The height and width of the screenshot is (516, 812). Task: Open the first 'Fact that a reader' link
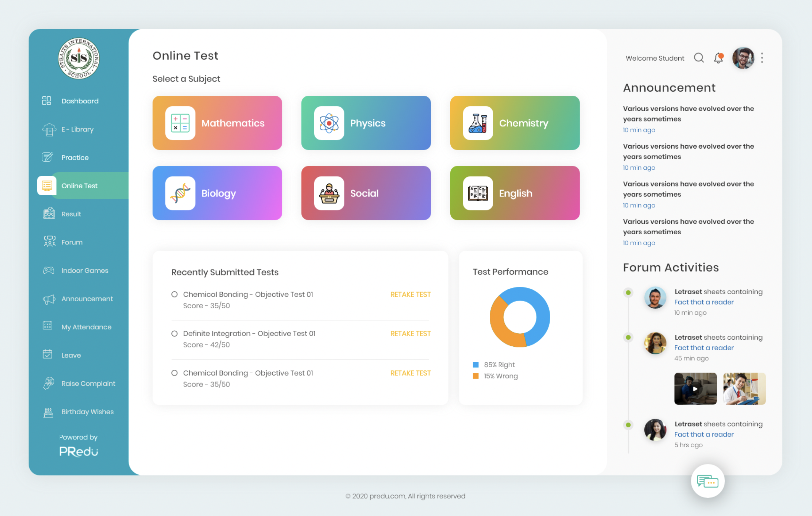click(704, 302)
